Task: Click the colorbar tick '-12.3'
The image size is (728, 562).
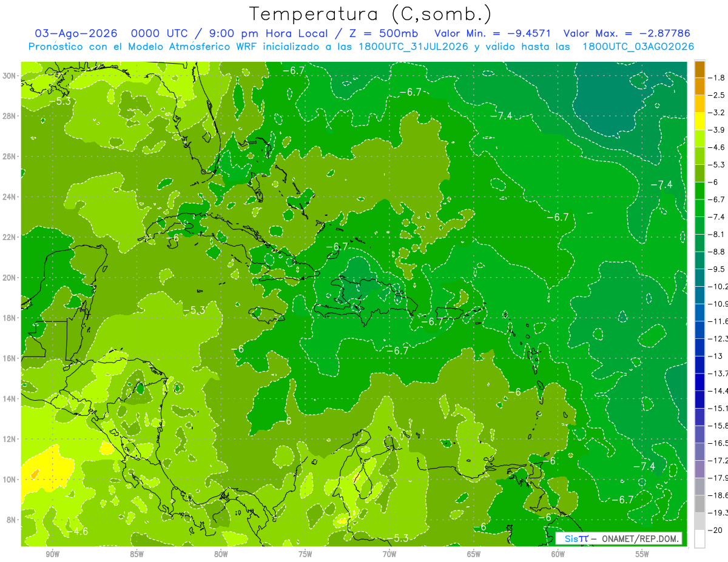Action: point(719,339)
